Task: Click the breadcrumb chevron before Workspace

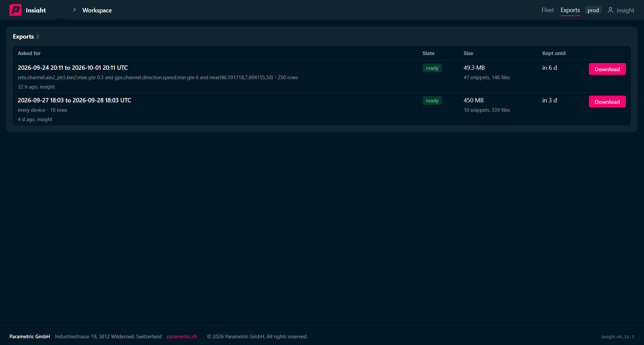Action: click(x=75, y=10)
